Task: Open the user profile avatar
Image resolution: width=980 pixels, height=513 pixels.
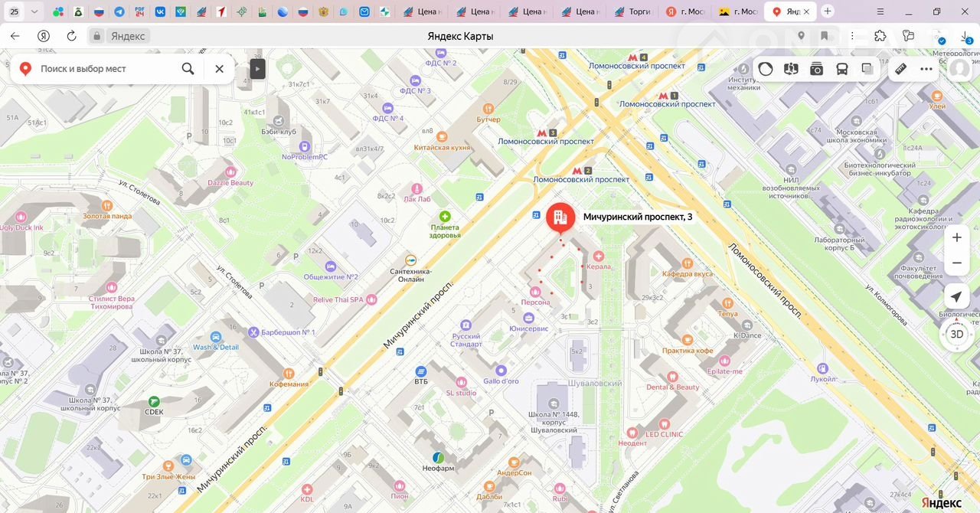Action: pyautogui.click(x=959, y=69)
